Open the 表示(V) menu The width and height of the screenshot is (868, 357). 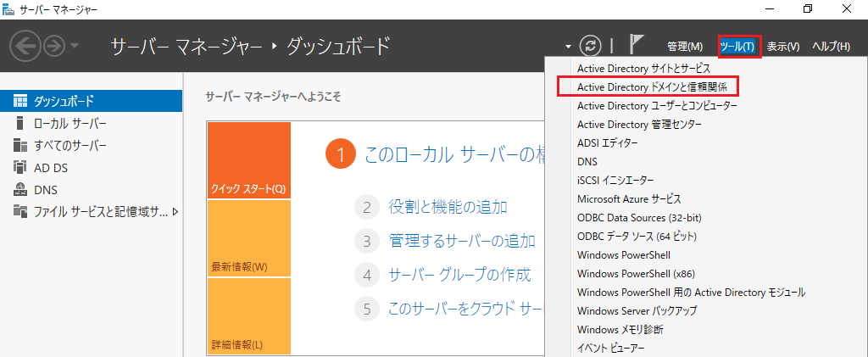coord(783,47)
